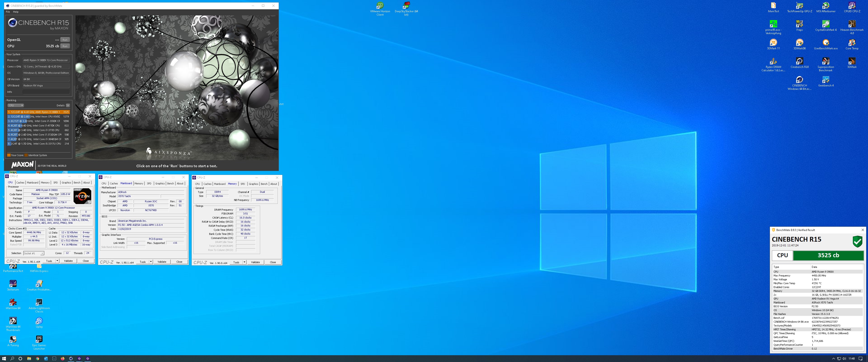Viewport: 868px width, 362px height.
Task: Click the BIOS Version row in BenchMate
Action: [818, 306]
